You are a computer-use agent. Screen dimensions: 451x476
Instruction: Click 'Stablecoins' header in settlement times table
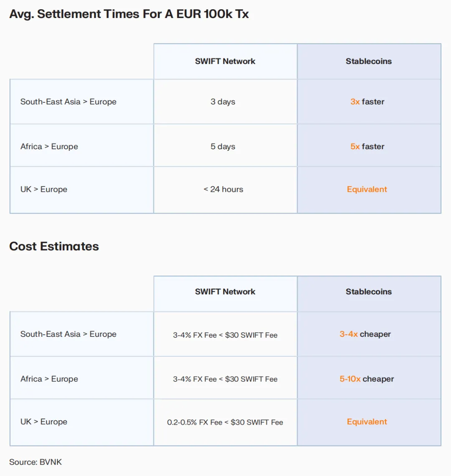[x=369, y=61]
